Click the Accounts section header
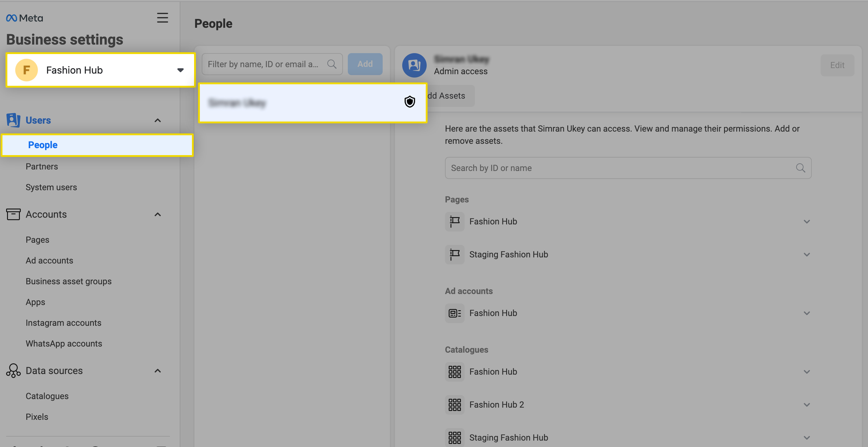The height and width of the screenshot is (447, 868). pos(46,214)
